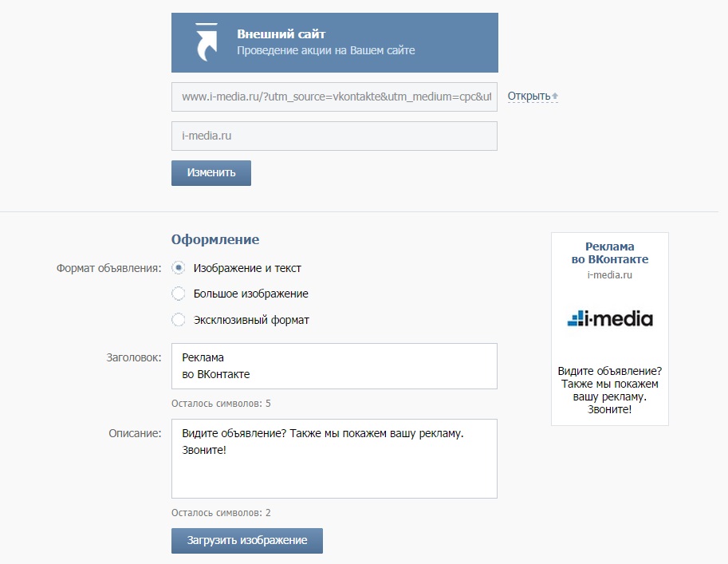Viewport: 728px width, 564px height.
Task: Click the i-media.ru domain input field
Action: coord(334,136)
